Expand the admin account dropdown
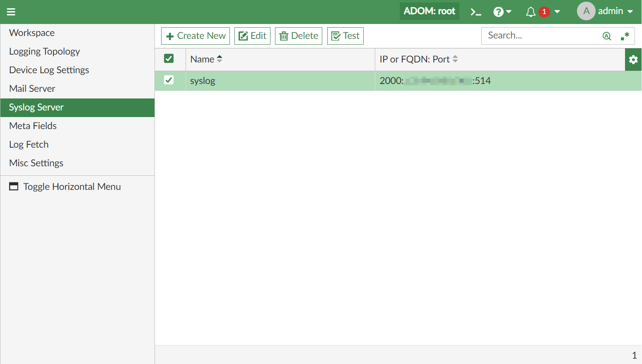This screenshot has height=364, width=642. click(629, 12)
